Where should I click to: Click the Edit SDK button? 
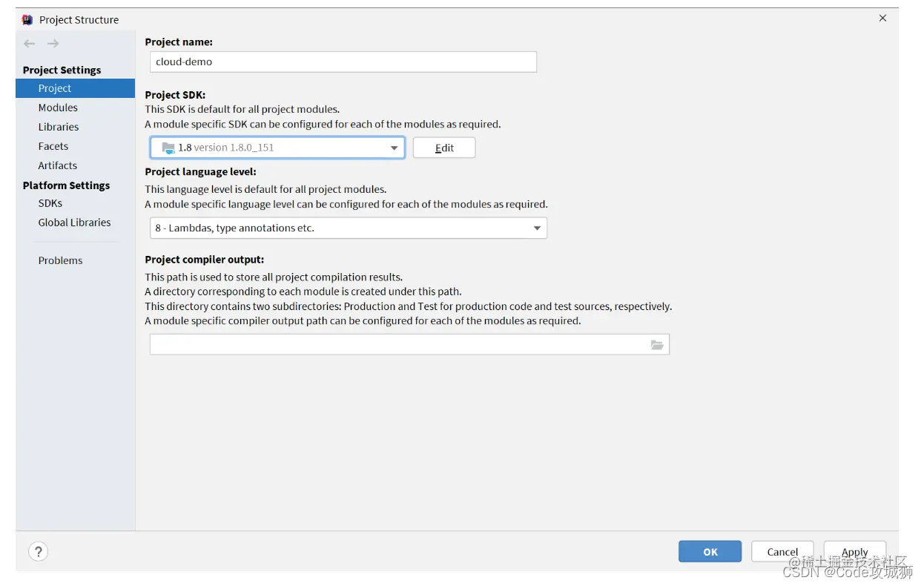pos(444,148)
